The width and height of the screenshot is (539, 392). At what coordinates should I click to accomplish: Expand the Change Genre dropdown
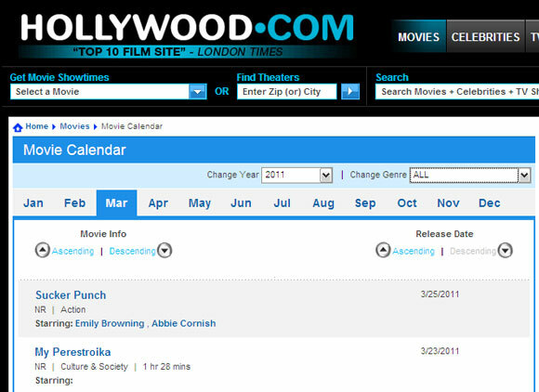coord(524,176)
